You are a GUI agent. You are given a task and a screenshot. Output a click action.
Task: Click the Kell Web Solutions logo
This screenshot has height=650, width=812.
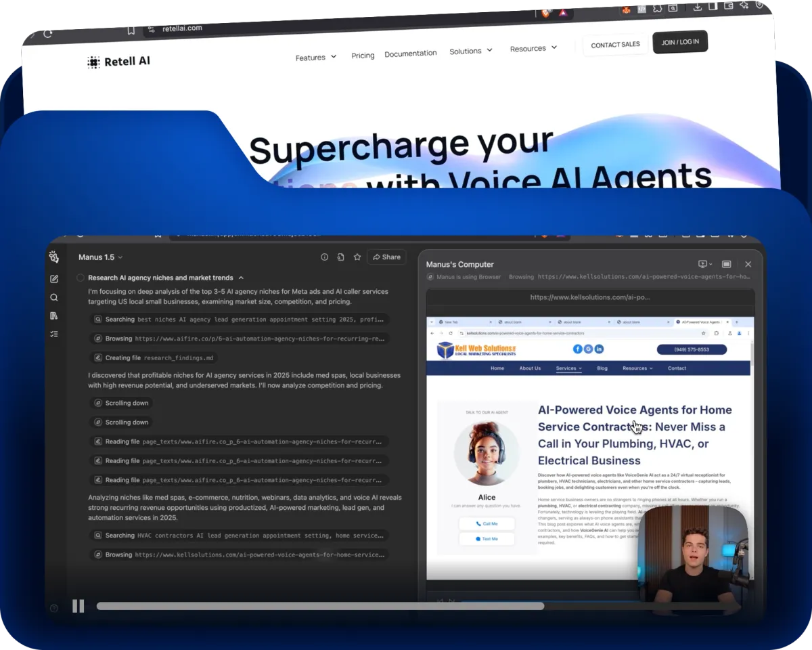[x=476, y=349]
